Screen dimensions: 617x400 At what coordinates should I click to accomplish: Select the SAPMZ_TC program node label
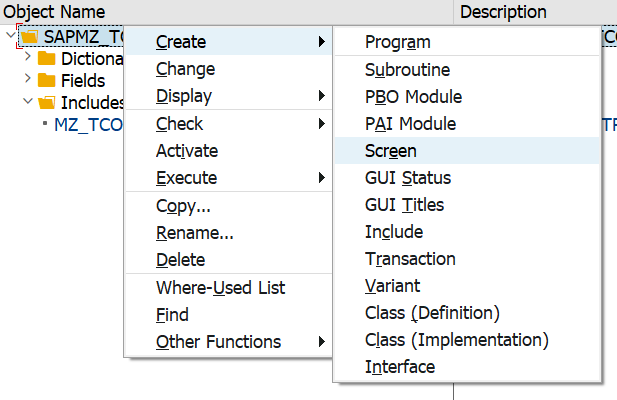click(x=84, y=37)
